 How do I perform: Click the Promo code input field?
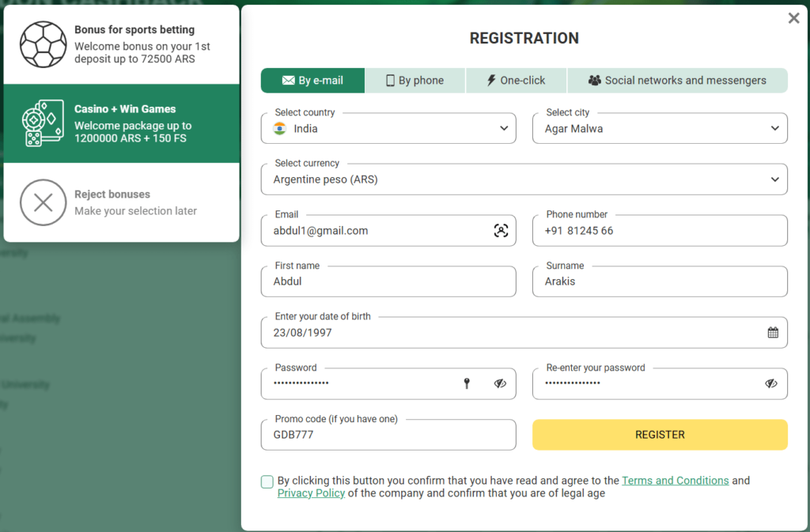[x=388, y=435]
